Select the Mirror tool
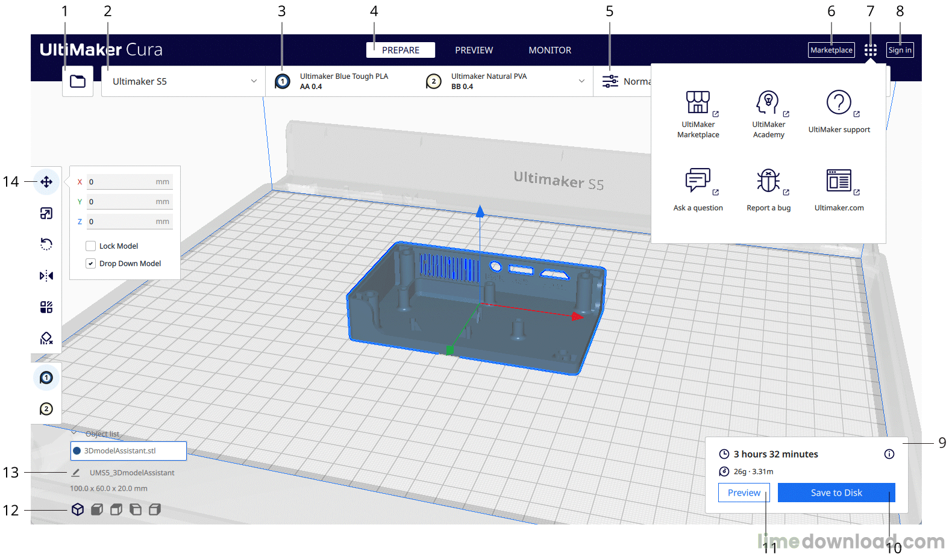Screen dimensions: 949x560 46,276
